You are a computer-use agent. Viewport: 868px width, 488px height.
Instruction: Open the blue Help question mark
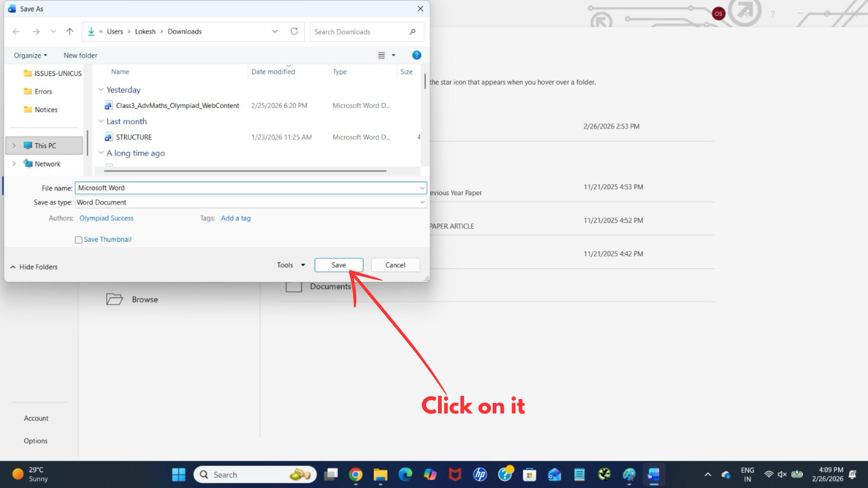pyautogui.click(x=416, y=55)
